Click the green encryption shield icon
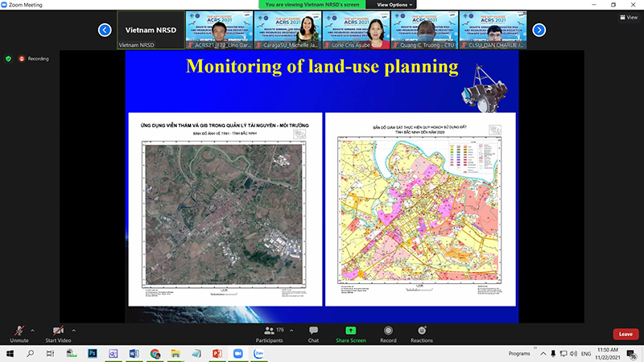The image size is (644, 362). tap(8, 59)
